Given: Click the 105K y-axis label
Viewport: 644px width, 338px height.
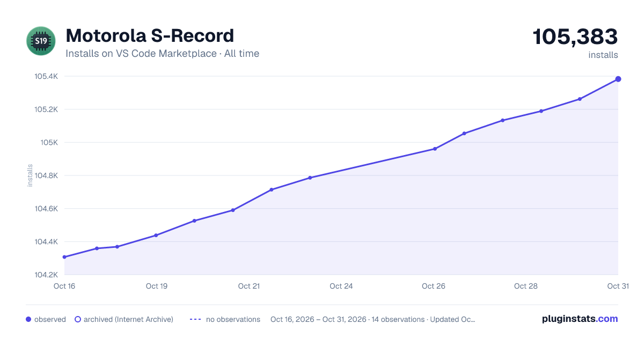Looking at the screenshot, I should [x=50, y=142].
